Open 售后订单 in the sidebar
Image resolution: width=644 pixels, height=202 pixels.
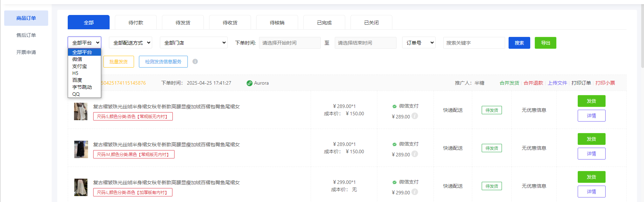coord(26,35)
